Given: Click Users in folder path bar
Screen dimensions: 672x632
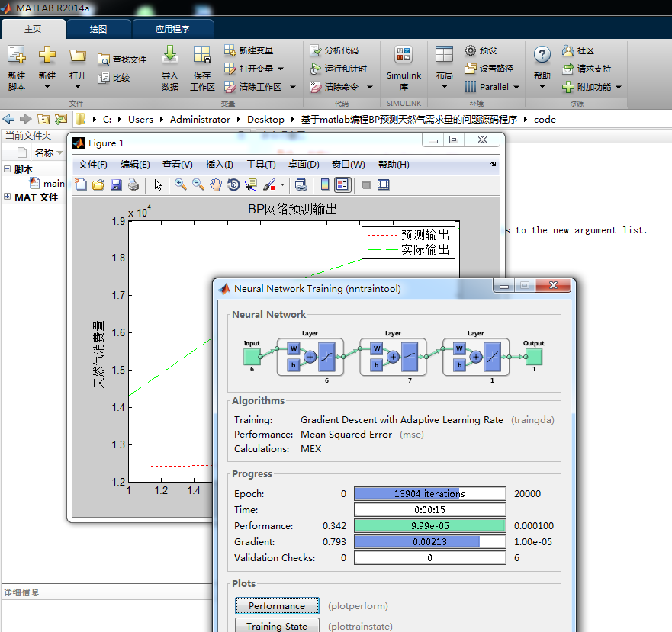Looking at the screenshot, I should (x=140, y=120).
